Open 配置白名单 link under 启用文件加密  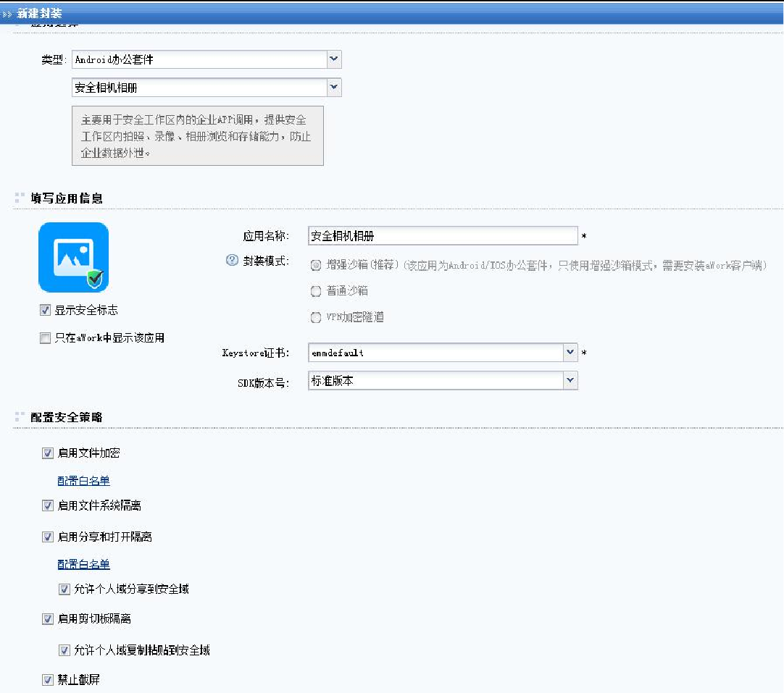83,481
